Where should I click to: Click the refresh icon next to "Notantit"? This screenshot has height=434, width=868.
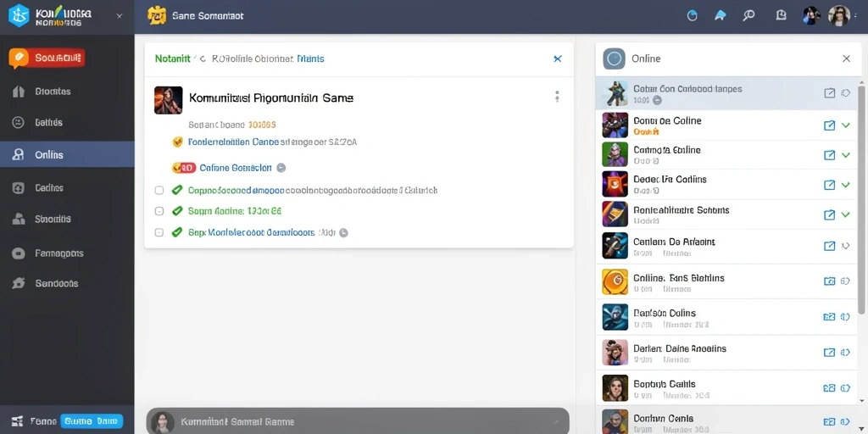point(202,58)
